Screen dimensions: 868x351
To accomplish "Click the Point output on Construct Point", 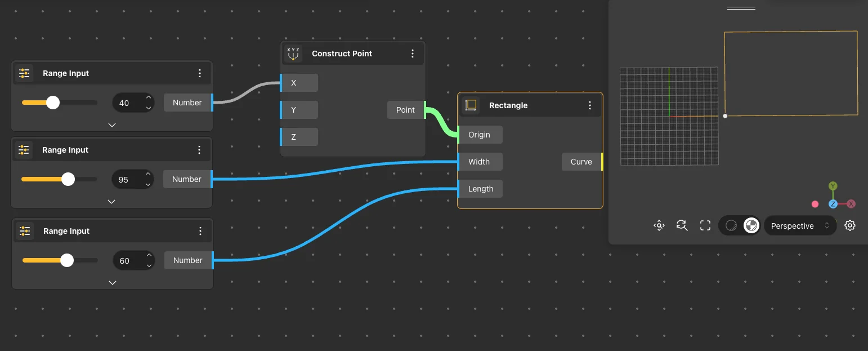I will point(406,110).
